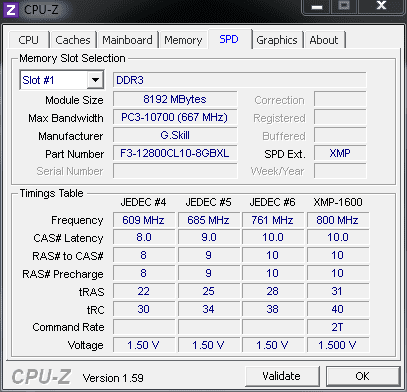
Task: Open the Graphics tab
Action: click(277, 40)
